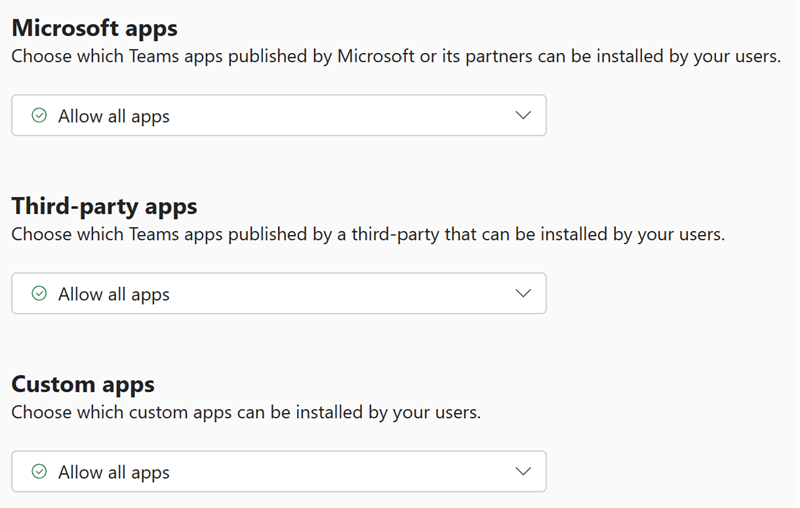Click the 'Custom apps' section heading

pos(83,384)
